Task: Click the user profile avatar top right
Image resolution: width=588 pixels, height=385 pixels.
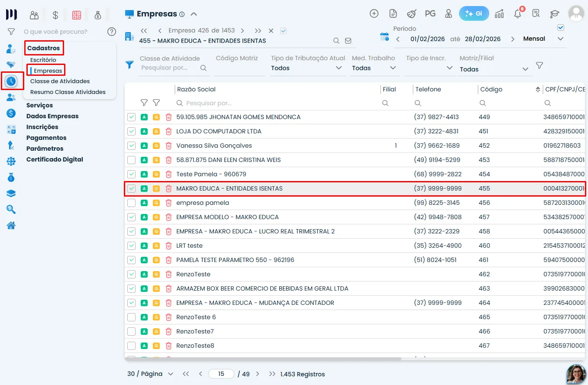Action: tap(576, 13)
